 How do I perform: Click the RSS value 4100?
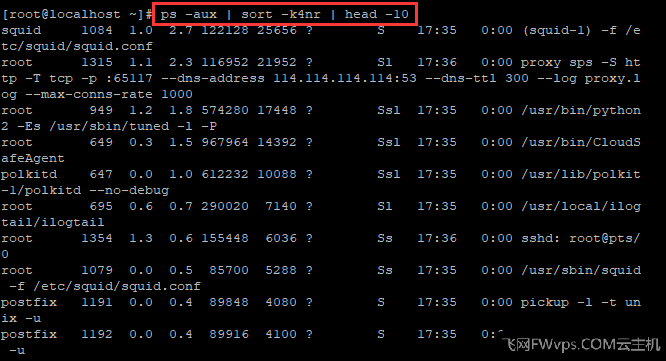[x=281, y=334]
